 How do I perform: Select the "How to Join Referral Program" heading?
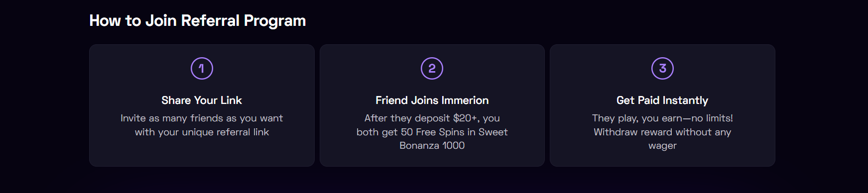click(x=198, y=21)
